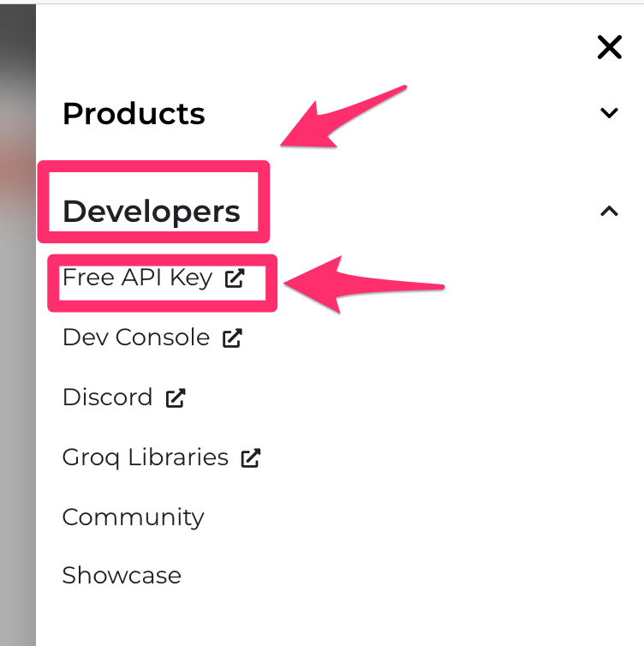Open the Dev Console link
The width and height of the screenshot is (644, 646).
136,338
